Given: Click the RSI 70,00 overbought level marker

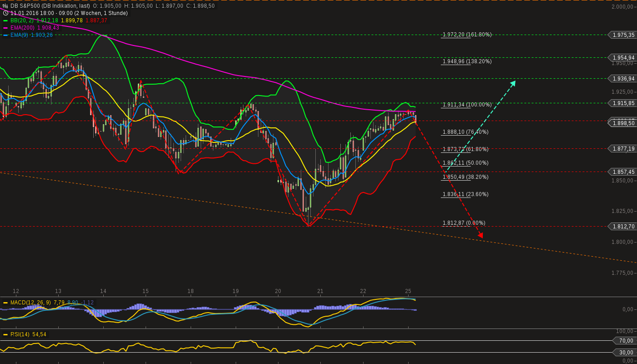Looking at the screenshot, I should tap(625, 340).
